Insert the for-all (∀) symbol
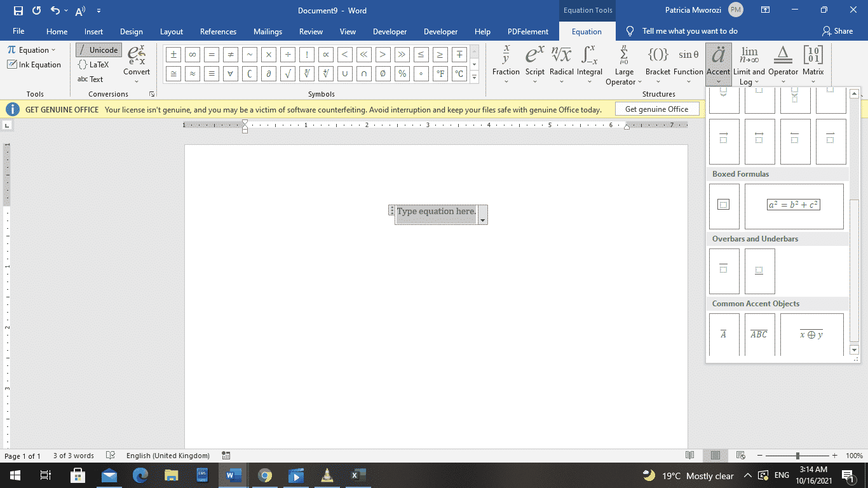The width and height of the screenshot is (868, 488). 231,74
